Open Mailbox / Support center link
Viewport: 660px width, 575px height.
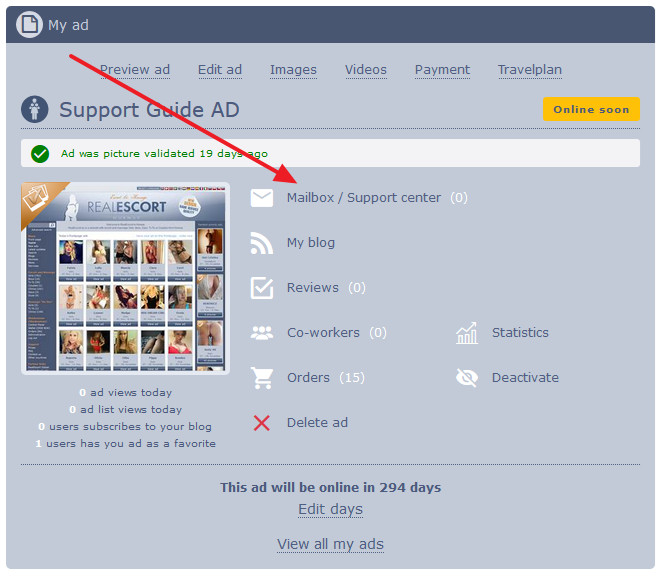click(x=364, y=198)
